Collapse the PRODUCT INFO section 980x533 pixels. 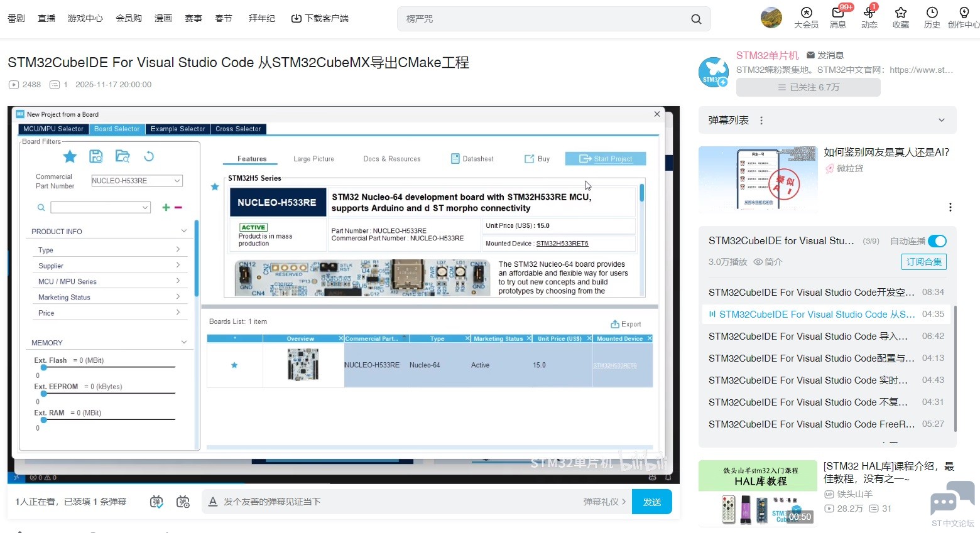(x=184, y=231)
